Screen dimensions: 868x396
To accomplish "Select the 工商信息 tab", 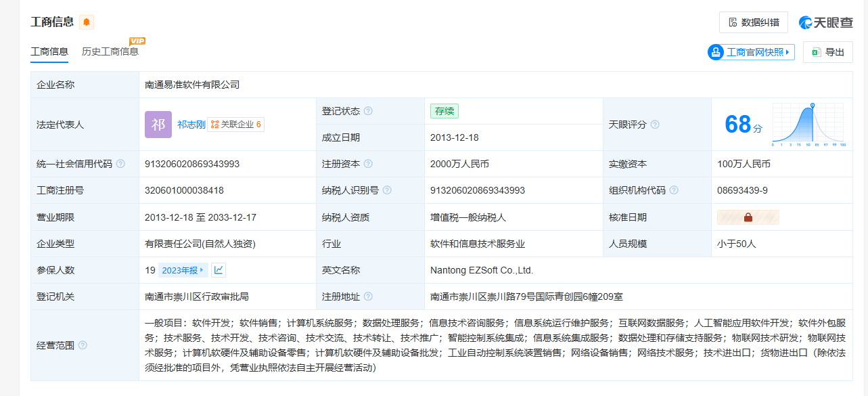I will [x=49, y=51].
